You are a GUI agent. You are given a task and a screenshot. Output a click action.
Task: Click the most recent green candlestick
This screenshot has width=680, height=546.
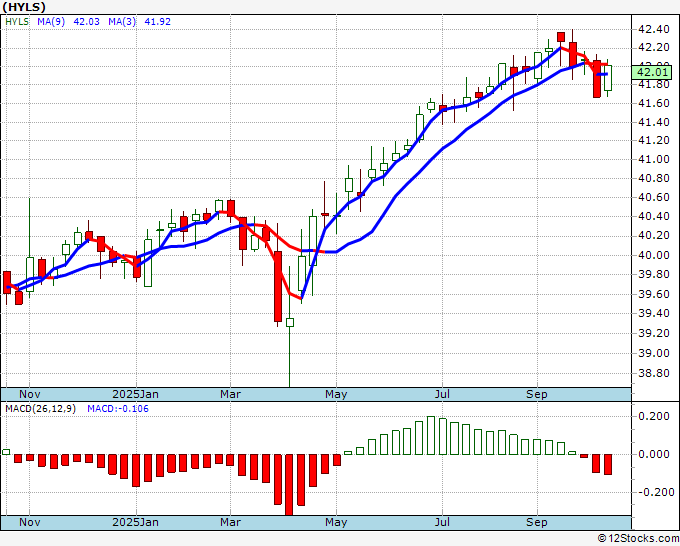point(608,78)
